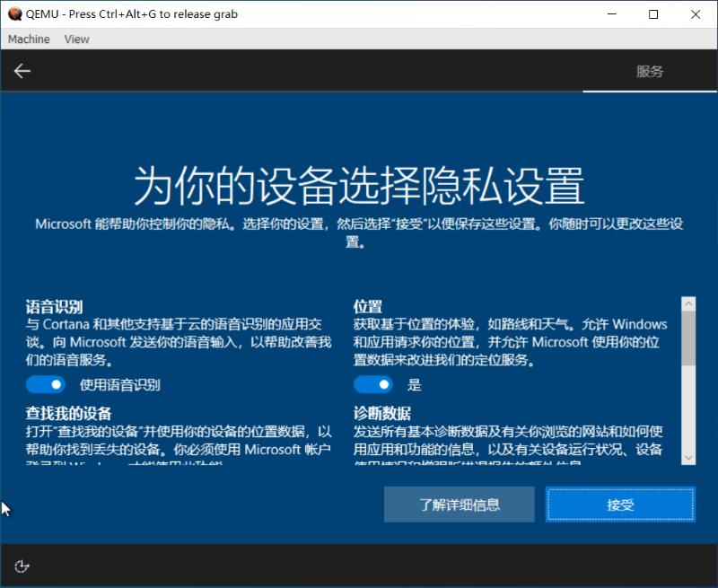Select the 服务 tab at top right
The image size is (718, 588).
649,71
